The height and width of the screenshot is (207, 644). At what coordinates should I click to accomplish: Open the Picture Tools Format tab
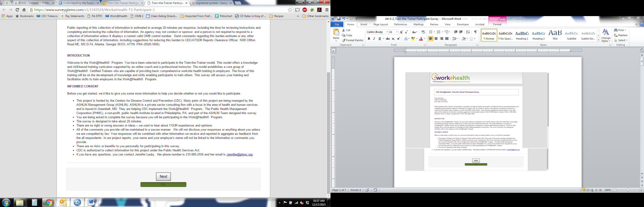click(497, 24)
